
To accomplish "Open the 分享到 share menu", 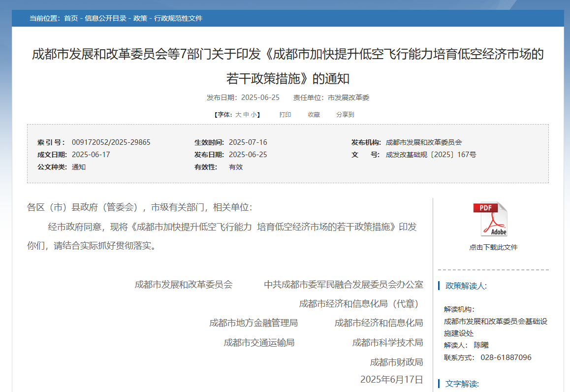I will tap(345, 115).
